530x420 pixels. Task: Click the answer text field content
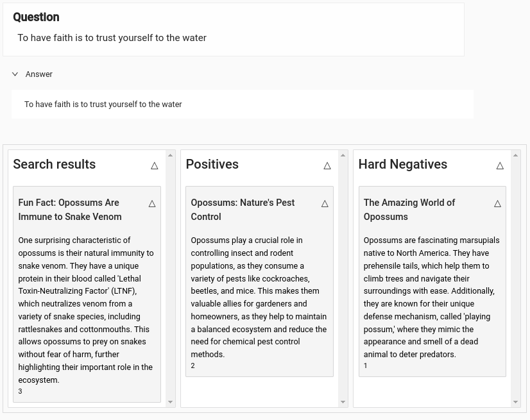pyautogui.click(x=103, y=105)
